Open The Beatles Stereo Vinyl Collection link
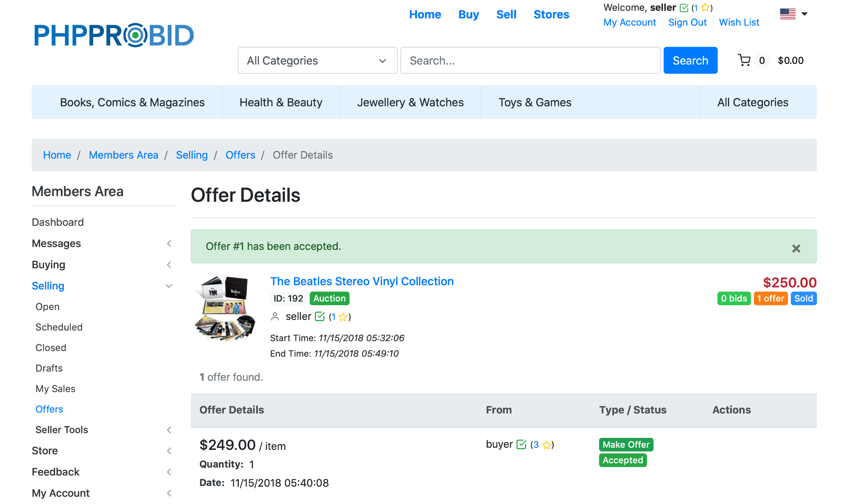The width and height of the screenshot is (849, 504). [x=362, y=281]
